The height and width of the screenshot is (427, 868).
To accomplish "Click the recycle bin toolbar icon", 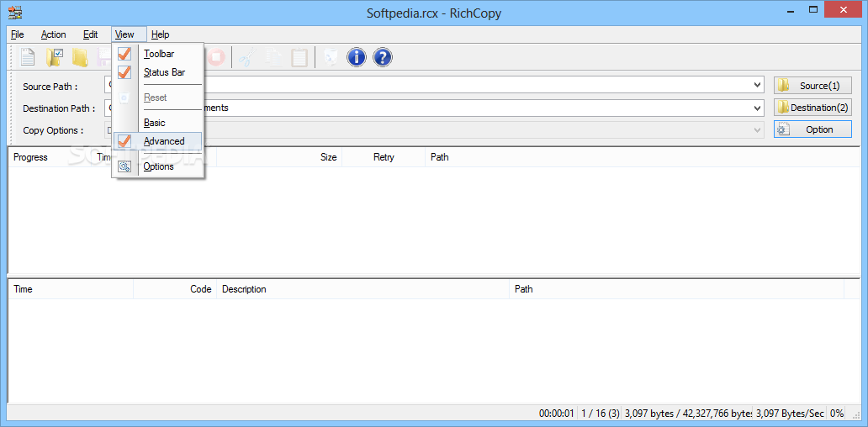I will point(331,57).
